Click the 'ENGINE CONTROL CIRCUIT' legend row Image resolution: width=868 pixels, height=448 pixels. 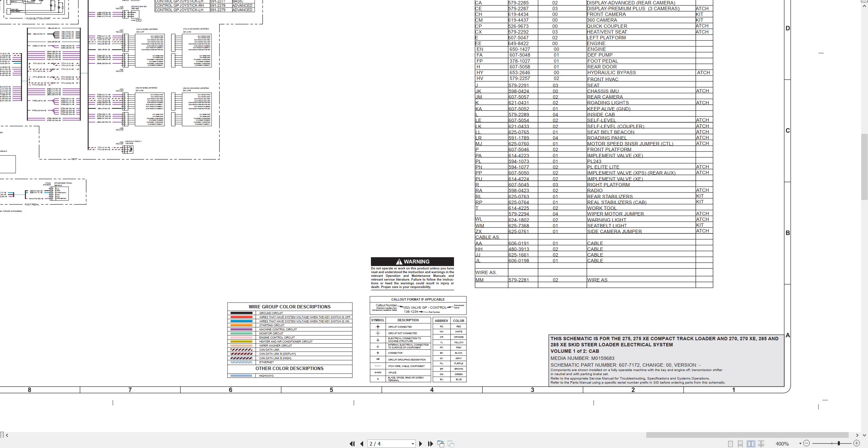pos(290,338)
